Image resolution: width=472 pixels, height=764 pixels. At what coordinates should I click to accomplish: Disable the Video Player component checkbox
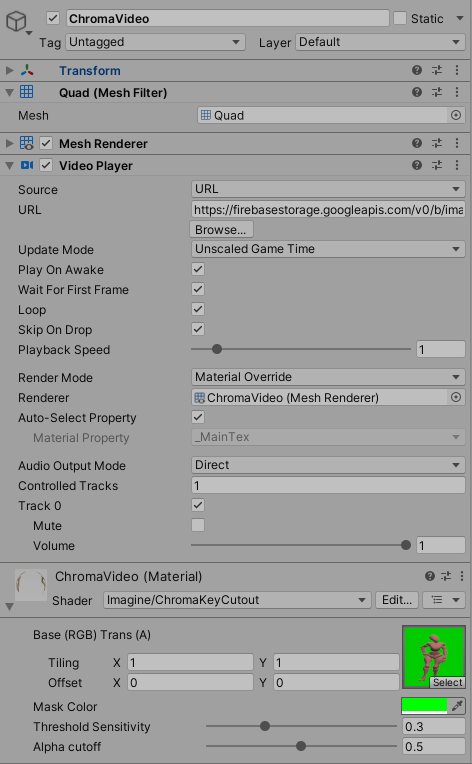(x=46, y=165)
